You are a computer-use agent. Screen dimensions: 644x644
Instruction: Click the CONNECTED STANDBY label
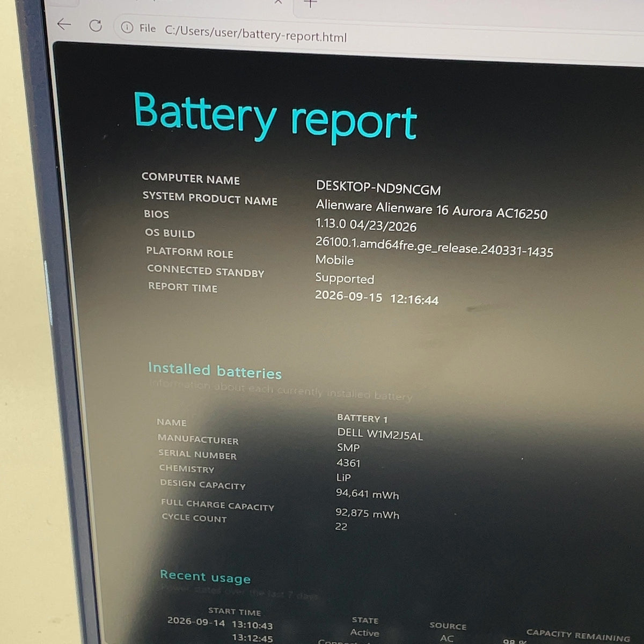coord(206,271)
